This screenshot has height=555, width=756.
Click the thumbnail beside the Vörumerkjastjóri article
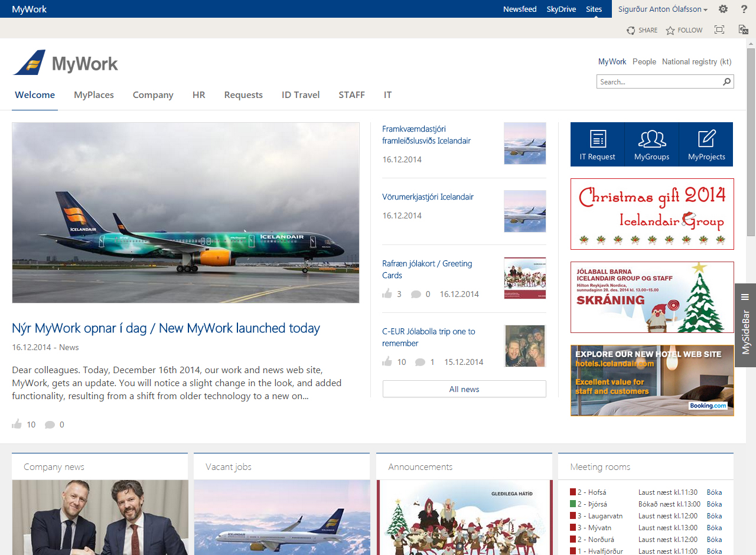[x=525, y=211]
